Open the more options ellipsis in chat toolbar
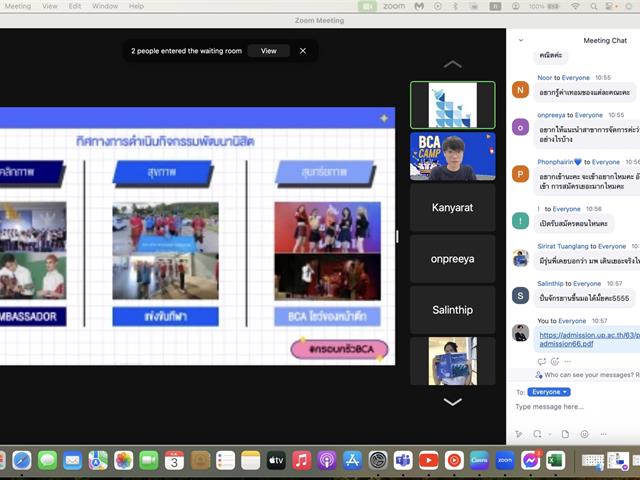Viewport: 640px width, 480px height. (x=604, y=434)
